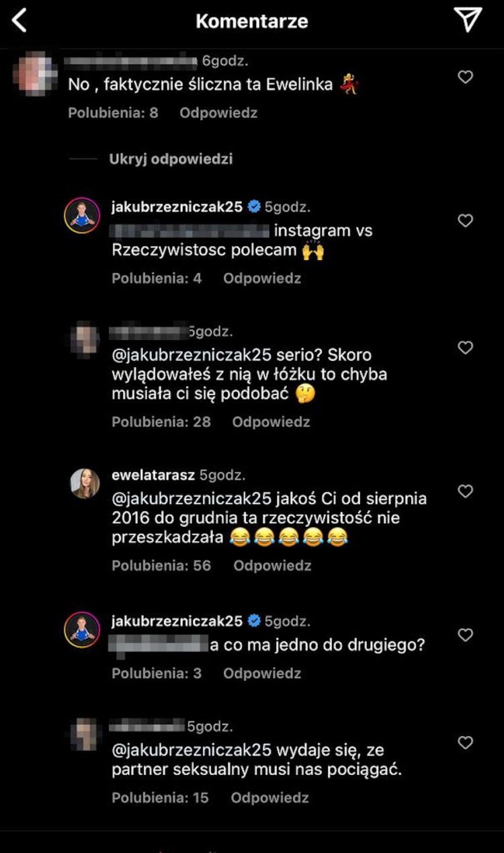This screenshot has width=504, height=853.
Task: Open the ewelatarasz username link
Action: point(153,475)
